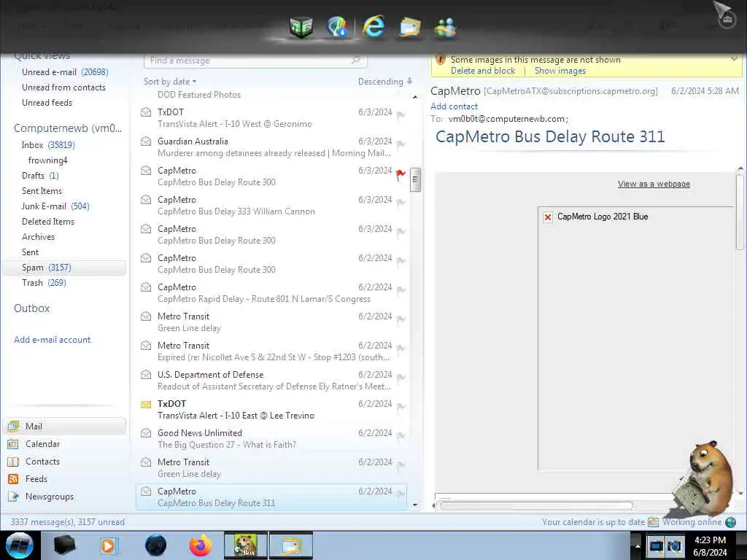This screenshot has width=747, height=560.
Task: Click the hamster Bonzi taskbar button
Action: [246, 545]
